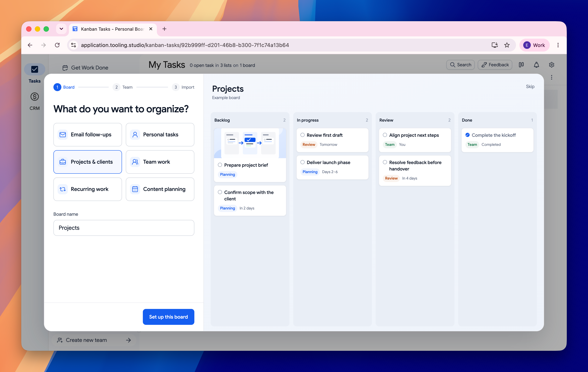The image size is (588, 372).
Task: Click the Example board subtitle
Action: (226, 98)
